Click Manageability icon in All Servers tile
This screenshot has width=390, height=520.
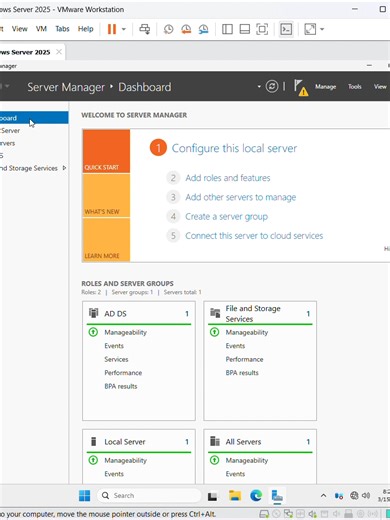pyautogui.click(x=214, y=460)
